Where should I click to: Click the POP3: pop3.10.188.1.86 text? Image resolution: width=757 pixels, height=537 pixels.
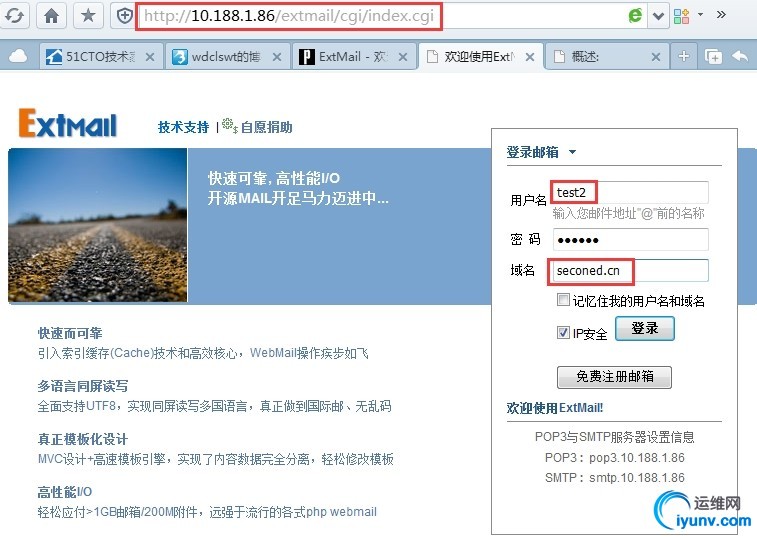615,458
